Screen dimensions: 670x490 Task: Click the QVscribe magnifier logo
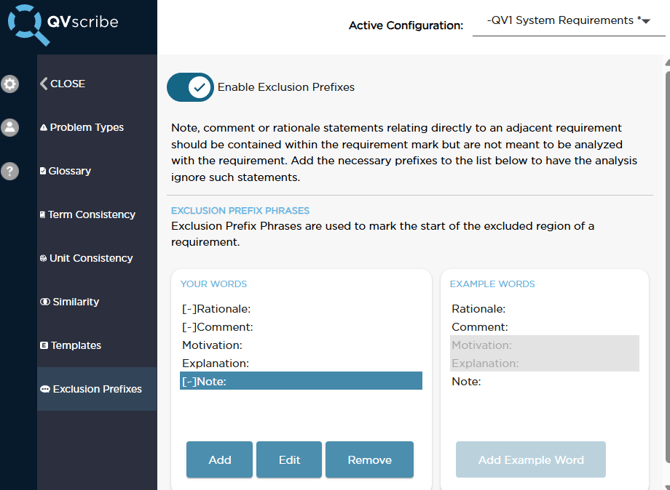pyautogui.click(x=27, y=24)
